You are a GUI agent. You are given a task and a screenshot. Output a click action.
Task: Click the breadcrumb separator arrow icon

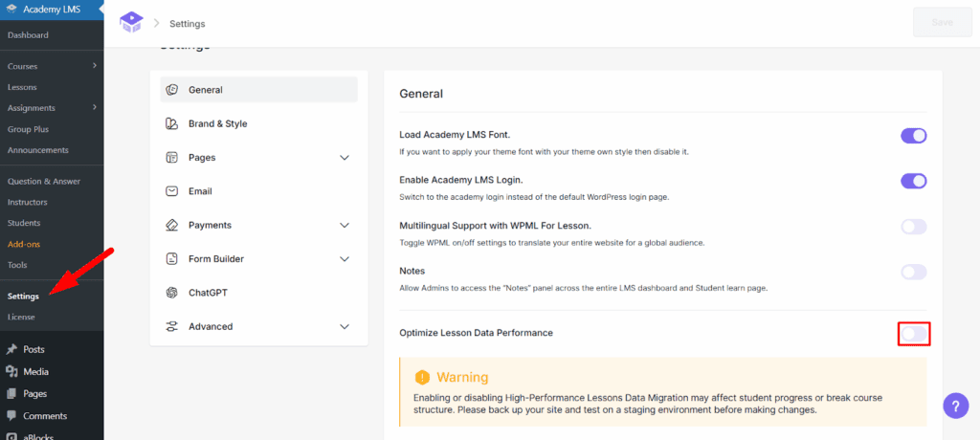coord(157,23)
